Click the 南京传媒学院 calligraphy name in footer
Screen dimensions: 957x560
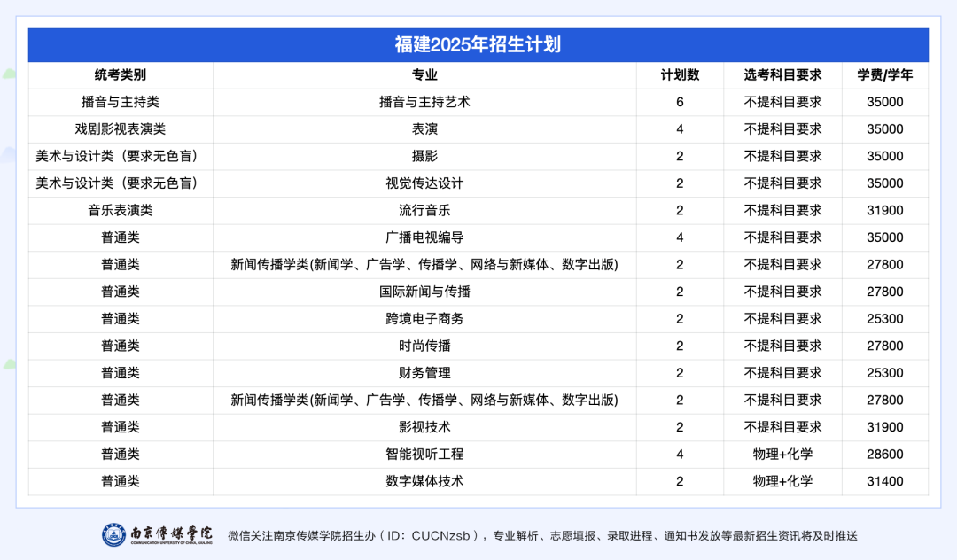(x=172, y=533)
